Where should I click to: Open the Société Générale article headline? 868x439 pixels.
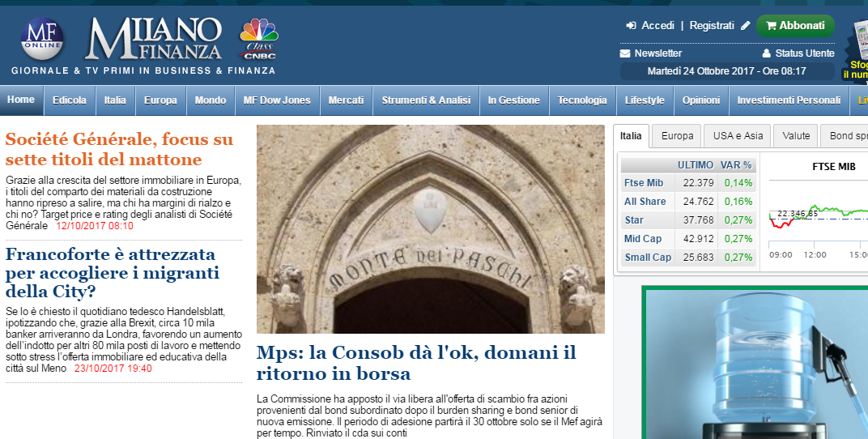click(x=119, y=149)
